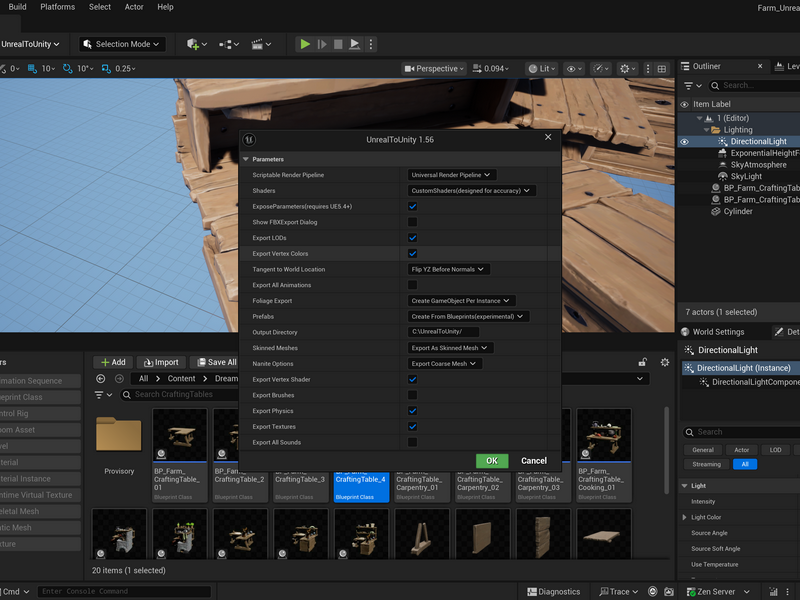Image resolution: width=800 pixels, height=600 pixels.
Task: Toggle scale snapping icon next to 0.25
Action: pos(106,68)
